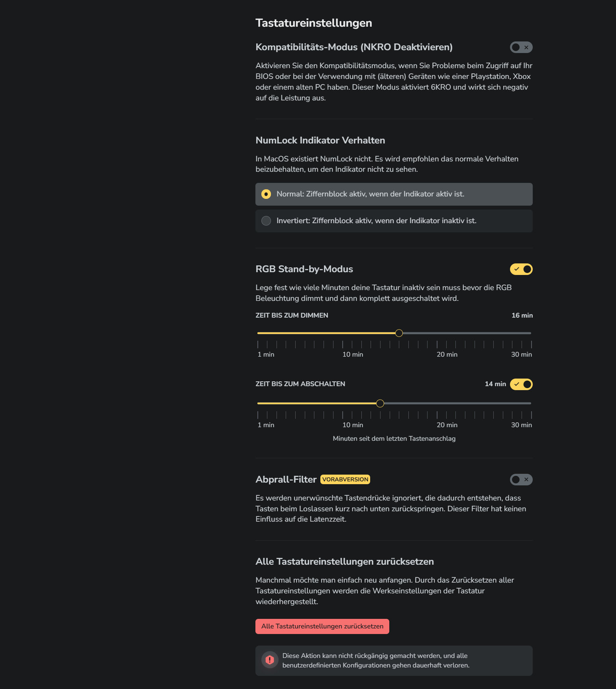Click the 16 min value label
Viewport: 616px width, 689px height.
tap(522, 315)
